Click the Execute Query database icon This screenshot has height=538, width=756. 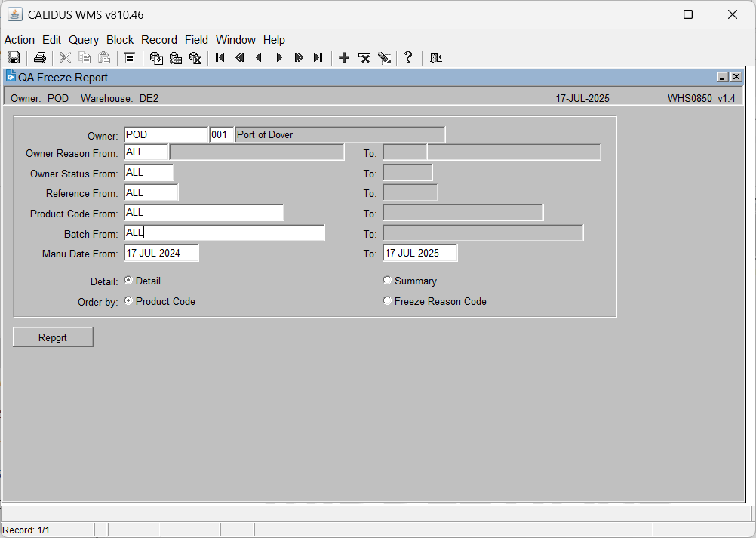coord(176,58)
